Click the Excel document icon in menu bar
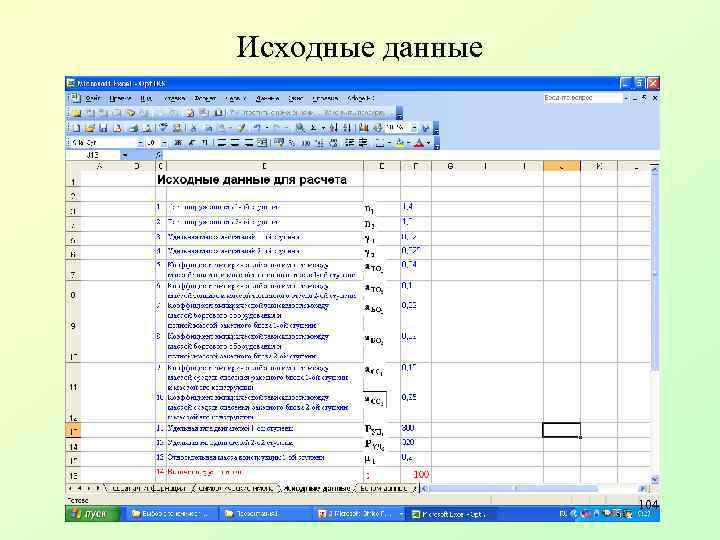This screenshot has height=540, width=720. coord(74,98)
